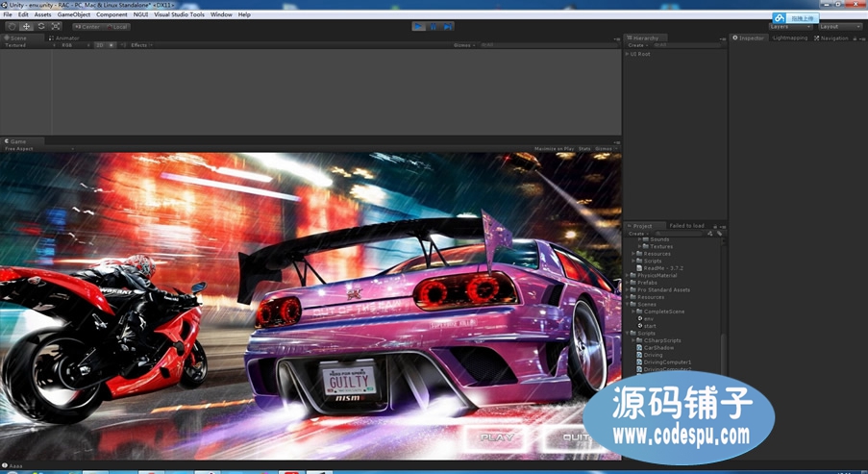
Task: Expand the PhysicsMaterial folder
Action: [x=627, y=275]
